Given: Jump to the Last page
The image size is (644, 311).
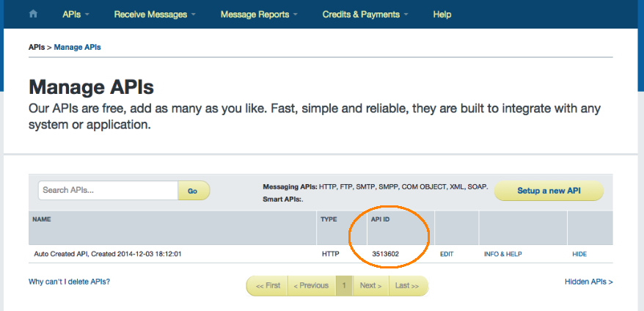Looking at the screenshot, I should click(x=407, y=285).
